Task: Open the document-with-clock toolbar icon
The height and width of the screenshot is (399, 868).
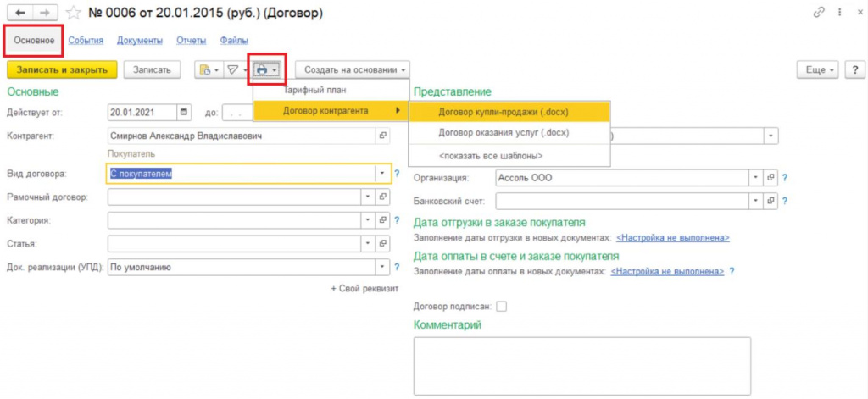Action: 209,69
